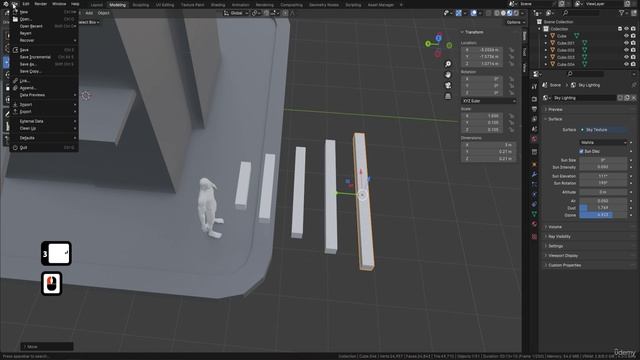Switch perspective/orthographic grid gizmo icon
This screenshot has height=360, width=640.
point(448,96)
